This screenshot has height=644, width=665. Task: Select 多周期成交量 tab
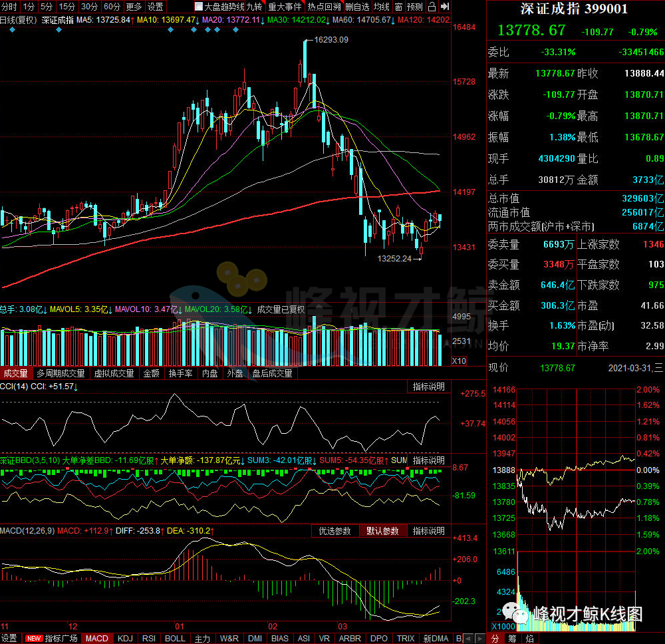61,373
